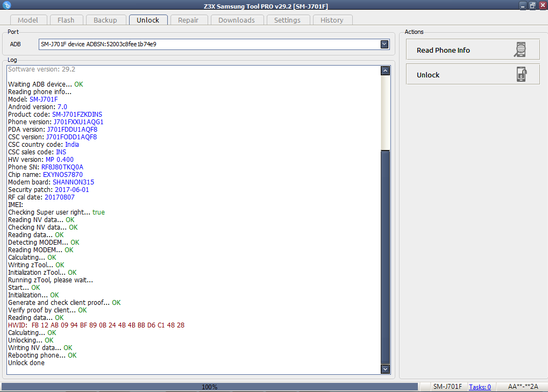Click the Read Phone Info button
This screenshot has height=392, width=548.
pyautogui.click(x=473, y=49)
